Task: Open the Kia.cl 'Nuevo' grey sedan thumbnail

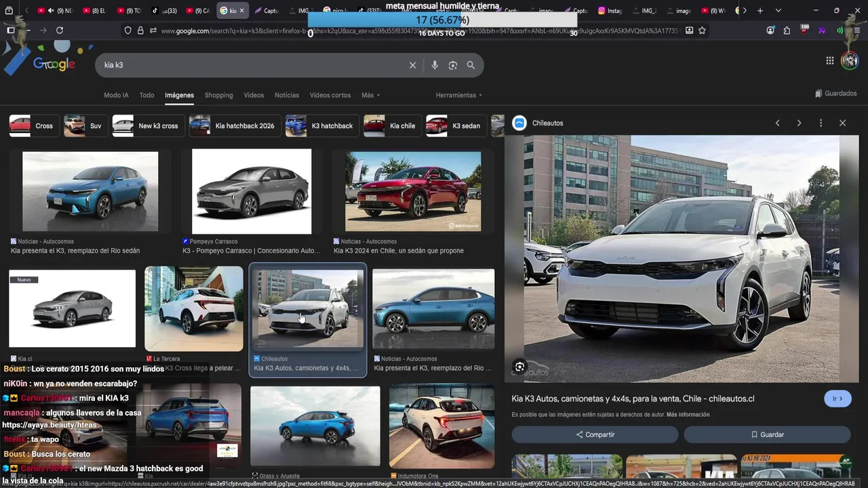Action: (73, 308)
